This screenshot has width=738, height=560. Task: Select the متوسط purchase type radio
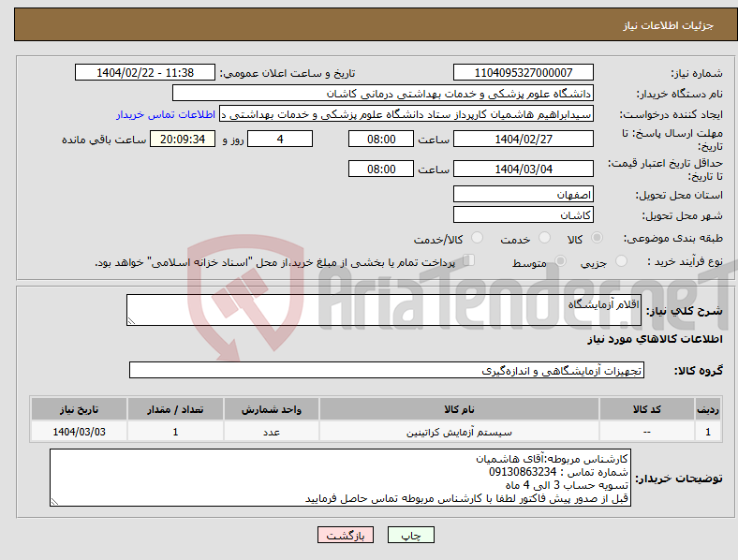click(560, 260)
